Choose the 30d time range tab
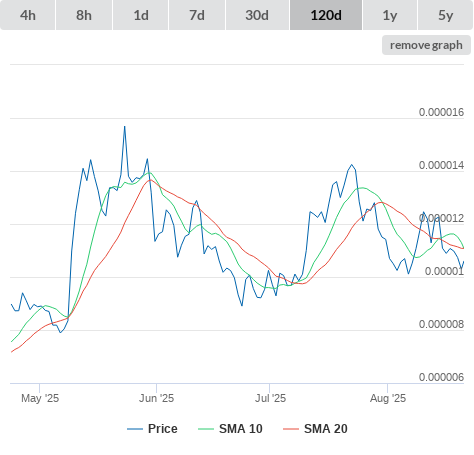 click(x=257, y=15)
